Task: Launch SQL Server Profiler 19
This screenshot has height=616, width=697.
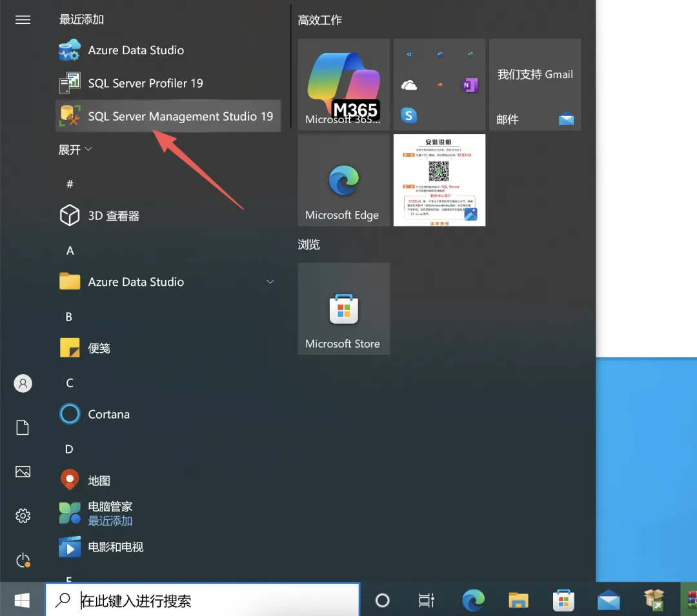Action: coord(168,83)
